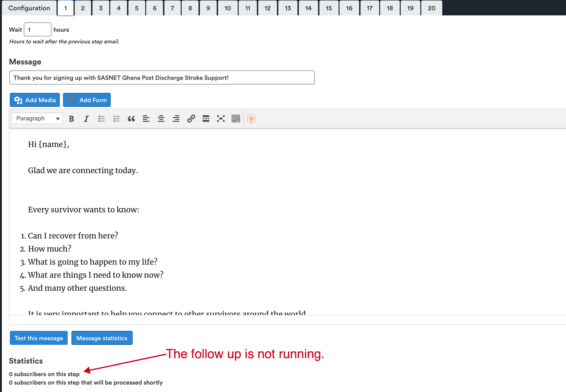Switch to step tab 8
Screen dimensions: 566x392
click(190, 8)
